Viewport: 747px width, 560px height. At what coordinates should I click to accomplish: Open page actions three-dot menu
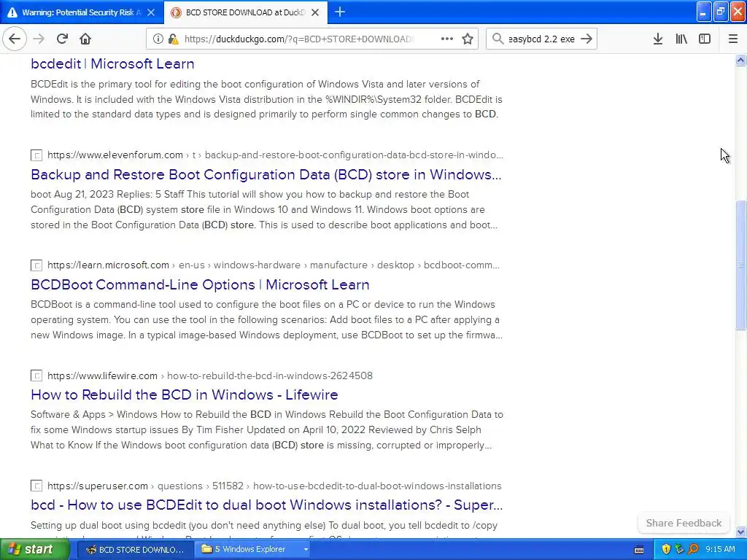(447, 39)
